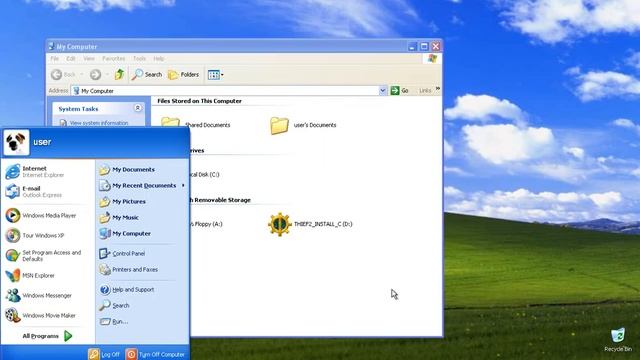640x360 pixels.
Task: Open the Back button history dropdown
Action: click(x=81, y=74)
